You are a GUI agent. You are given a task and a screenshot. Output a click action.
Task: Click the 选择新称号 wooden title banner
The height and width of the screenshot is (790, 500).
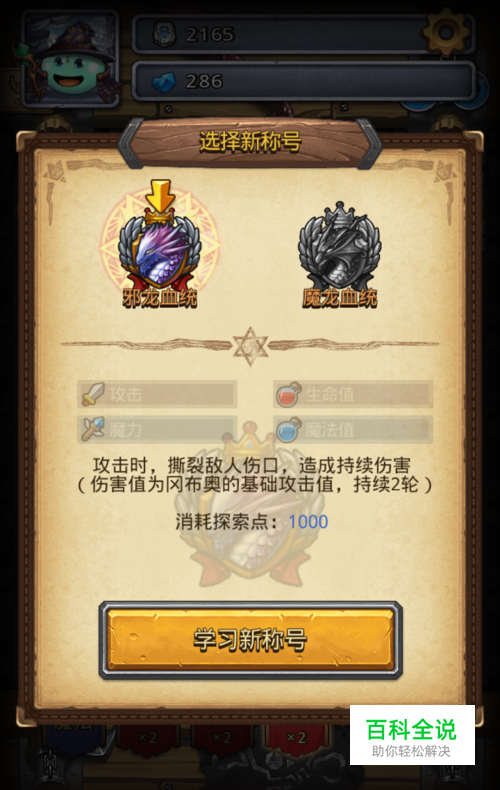tap(250, 142)
